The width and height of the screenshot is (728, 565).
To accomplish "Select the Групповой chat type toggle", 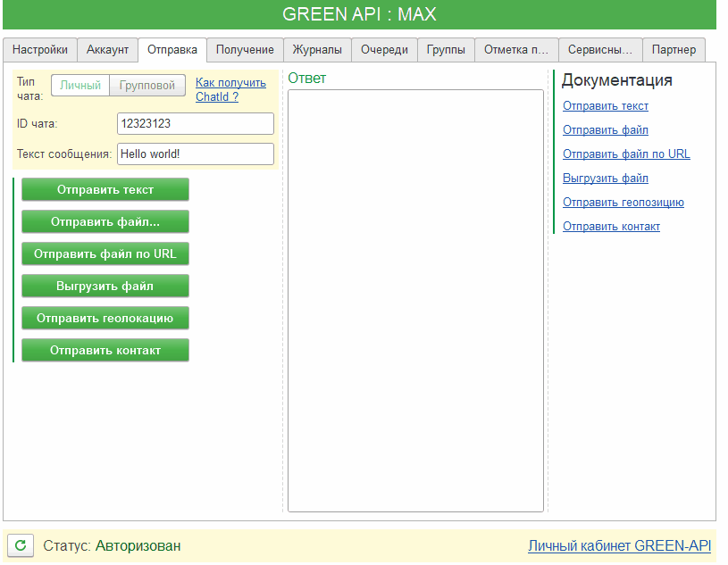I will click(147, 86).
